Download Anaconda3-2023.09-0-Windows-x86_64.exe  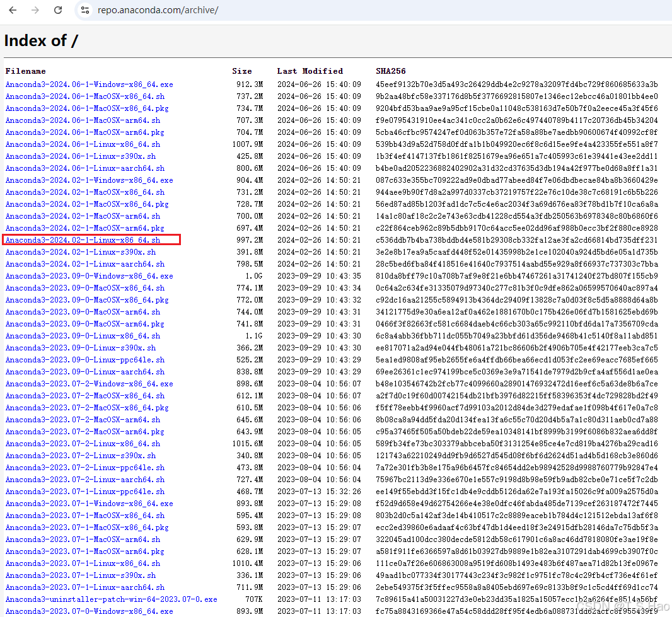coord(89,277)
